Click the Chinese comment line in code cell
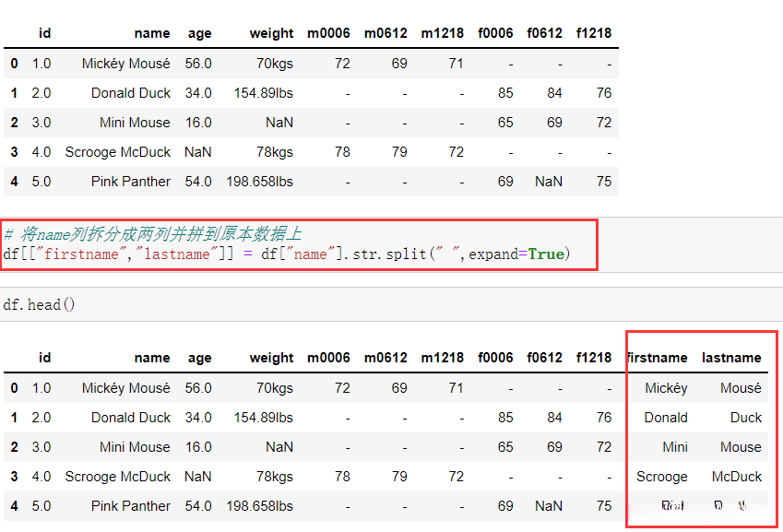 tap(153, 234)
